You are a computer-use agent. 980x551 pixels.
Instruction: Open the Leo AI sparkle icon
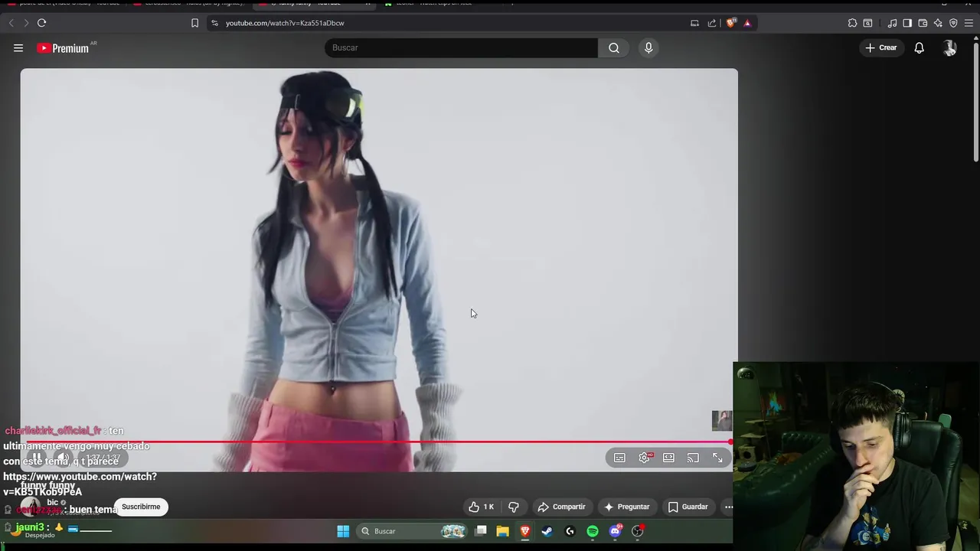[938, 23]
